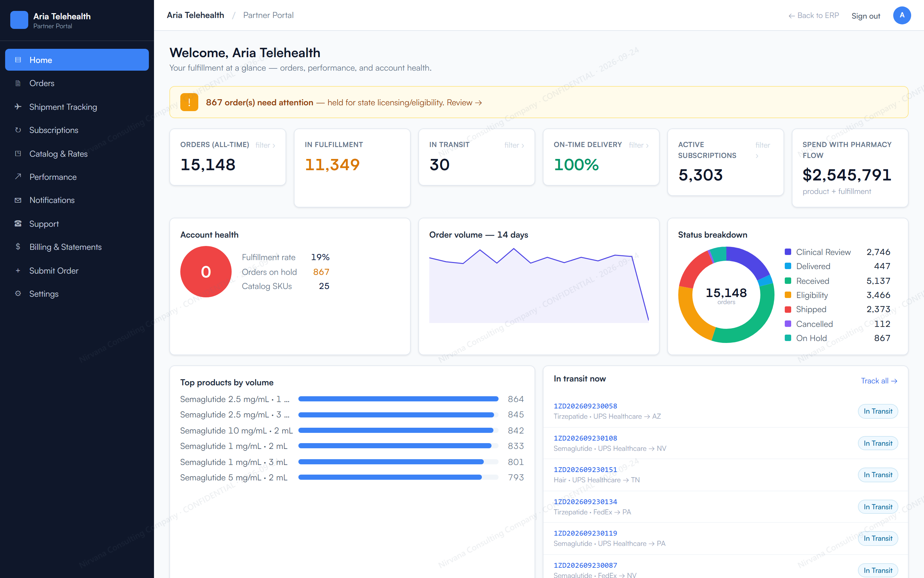This screenshot has width=924, height=578.
Task: Click Orders on hold value 867
Action: [x=321, y=272]
